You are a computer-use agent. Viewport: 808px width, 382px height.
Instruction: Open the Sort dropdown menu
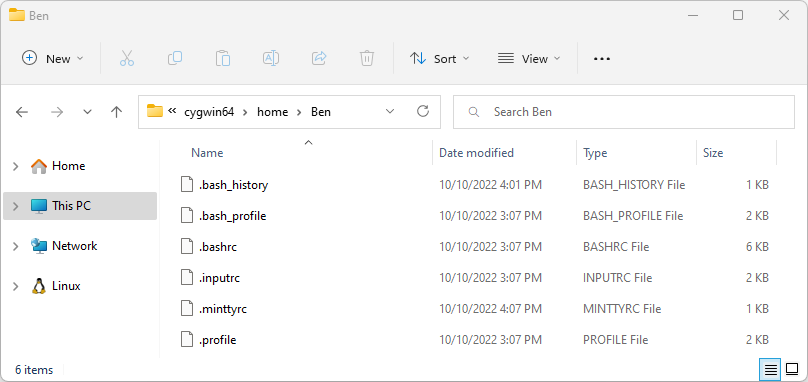(439, 58)
